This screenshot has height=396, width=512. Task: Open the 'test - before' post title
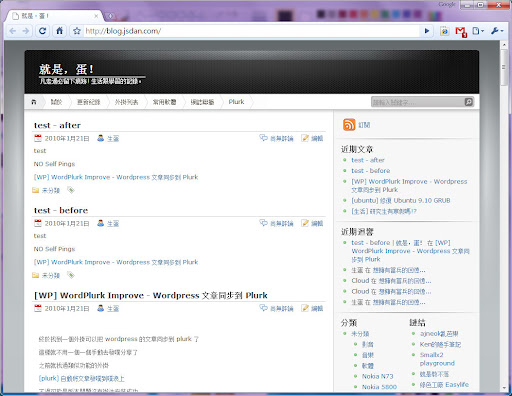(61, 210)
